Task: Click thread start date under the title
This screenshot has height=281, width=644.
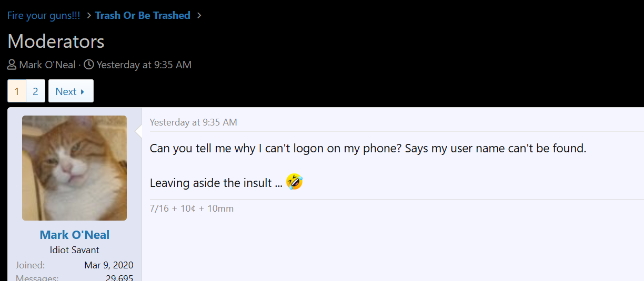Action: pyautogui.click(x=144, y=65)
